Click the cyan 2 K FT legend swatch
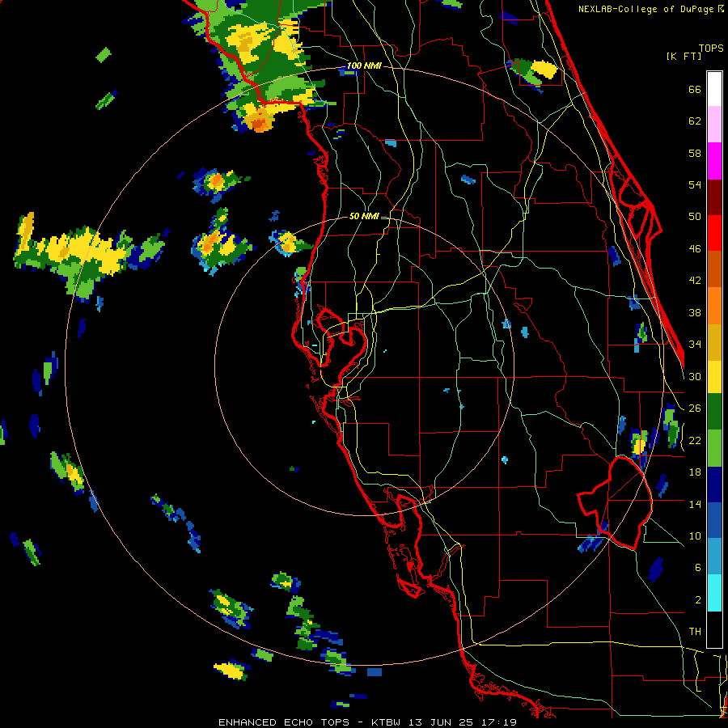 [714, 593]
